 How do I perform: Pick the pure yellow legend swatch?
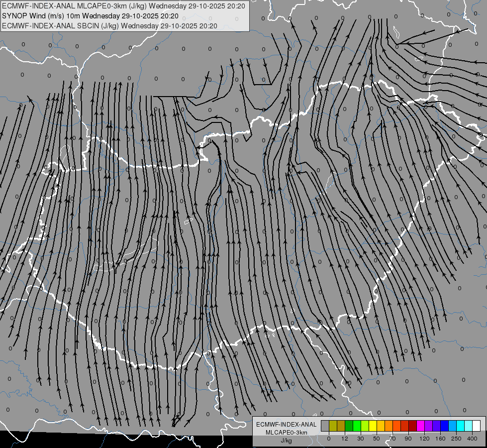[x=373, y=426]
